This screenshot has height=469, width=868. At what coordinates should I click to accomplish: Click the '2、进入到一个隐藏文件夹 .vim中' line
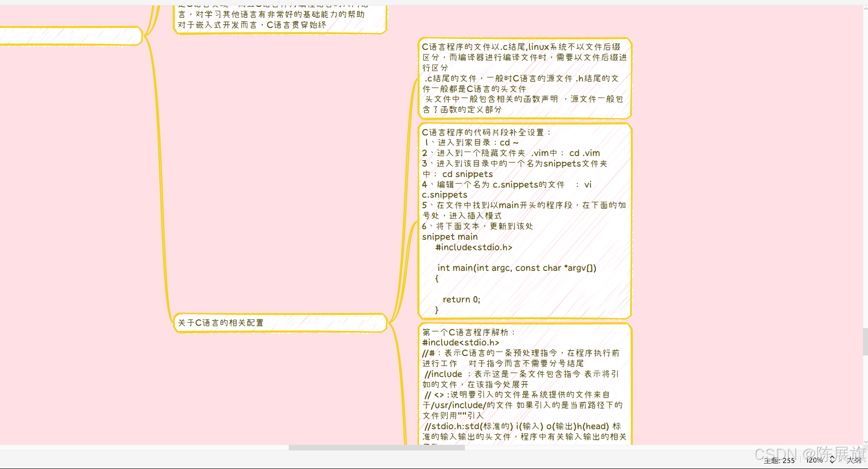click(511, 153)
